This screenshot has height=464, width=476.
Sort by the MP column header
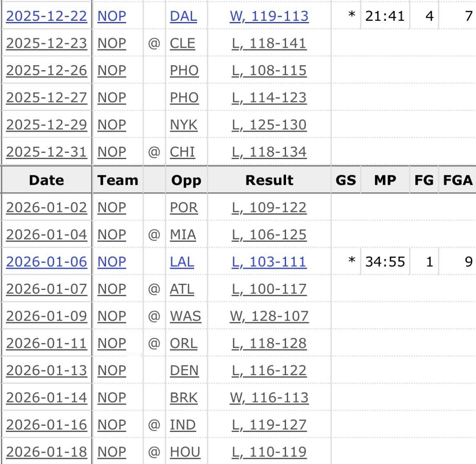[x=385, y=180]
